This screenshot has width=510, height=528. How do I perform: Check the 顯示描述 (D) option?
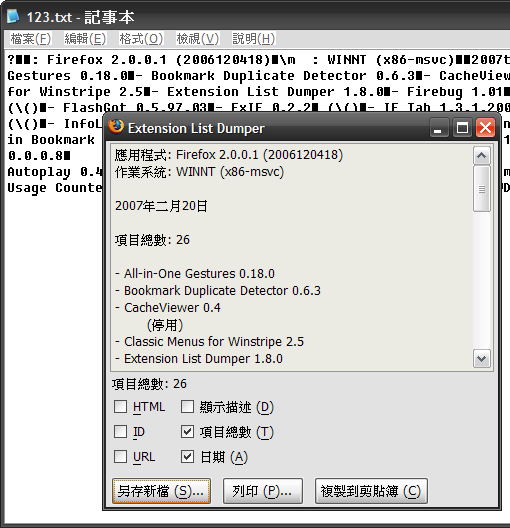pyautogui.click(x=187, y=406)
